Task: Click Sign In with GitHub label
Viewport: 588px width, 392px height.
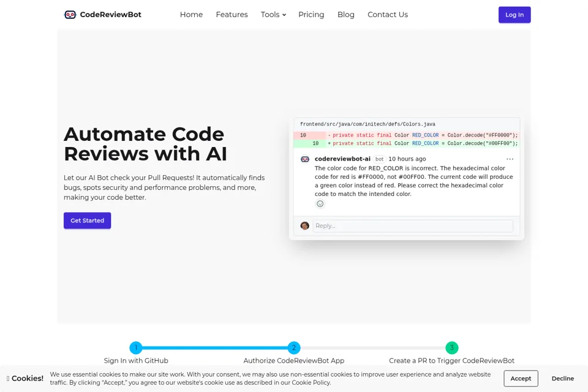Action: tap(136, 361)
